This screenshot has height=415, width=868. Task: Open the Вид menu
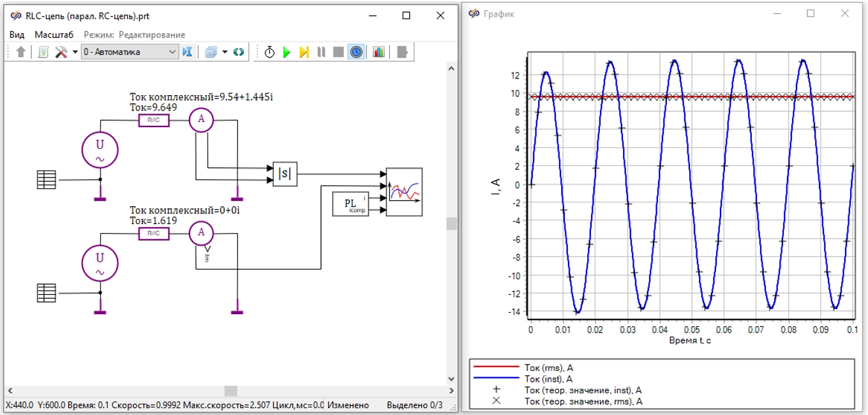click(x=17, y=34)
